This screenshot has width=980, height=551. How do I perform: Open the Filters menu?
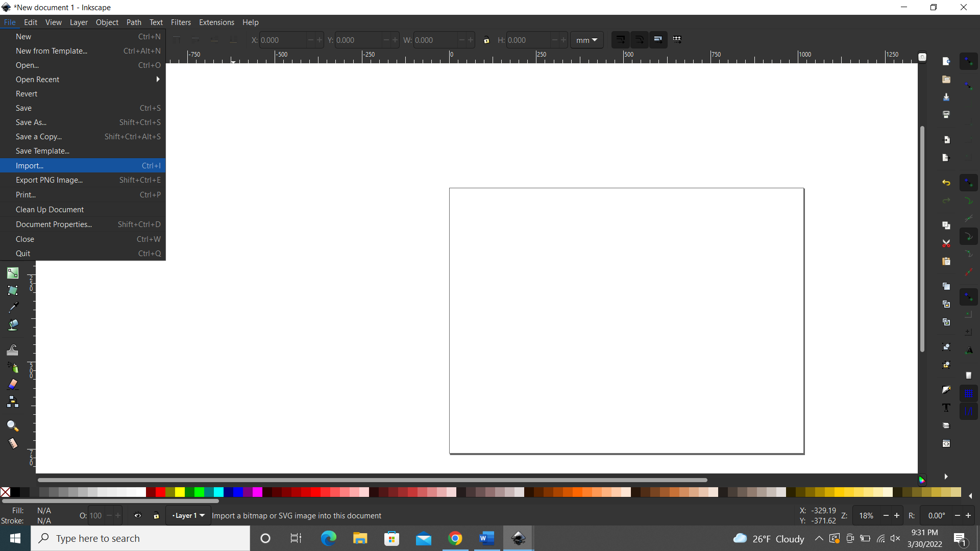point(181,22)
